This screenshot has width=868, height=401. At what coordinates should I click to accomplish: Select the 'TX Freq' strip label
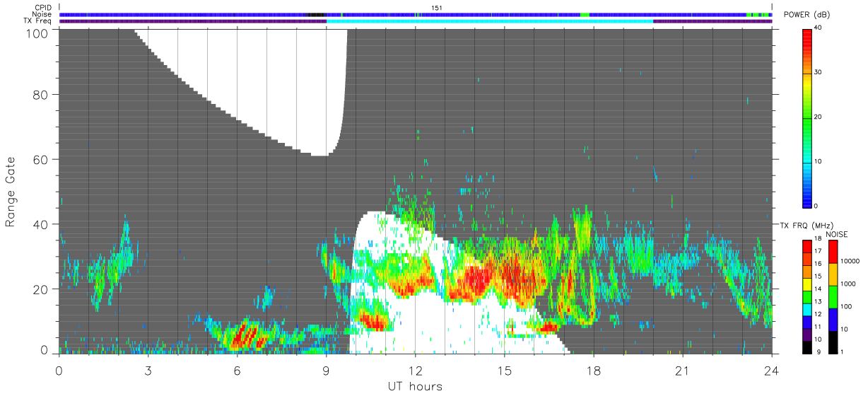(x=38, y=21)
